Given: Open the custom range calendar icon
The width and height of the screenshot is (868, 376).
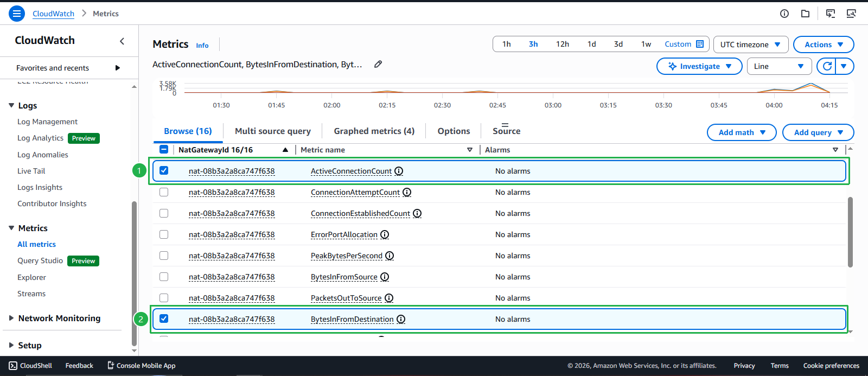Looking at the screenshot, I should [x=700, y=44].
